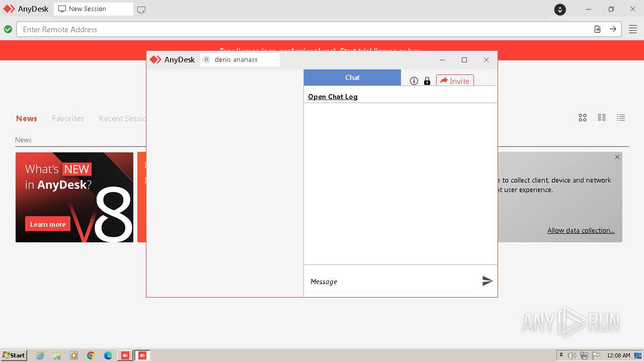
Task: Click the connect arrow in the address bar
Action: pos(613,29)
